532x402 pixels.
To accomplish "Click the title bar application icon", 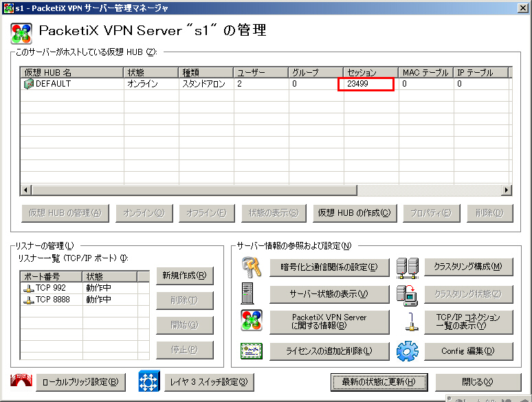I will (8, 8).
